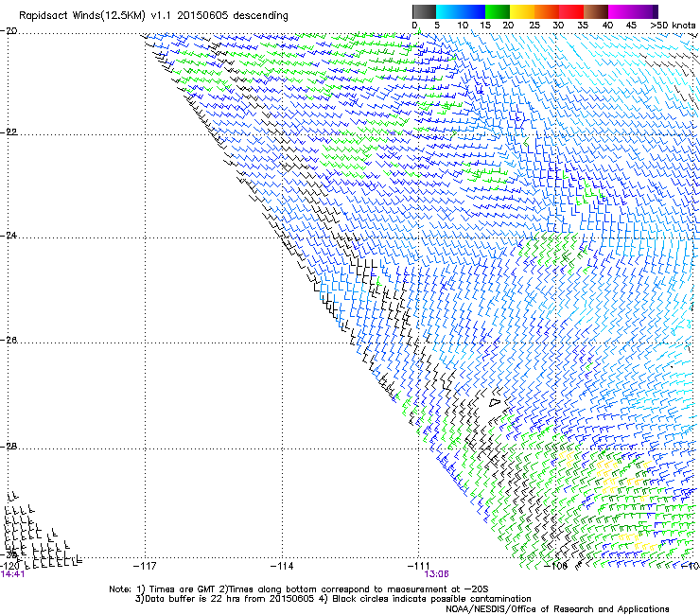Click the '35' legend scale label
The image size is (700, 615).
583,26
